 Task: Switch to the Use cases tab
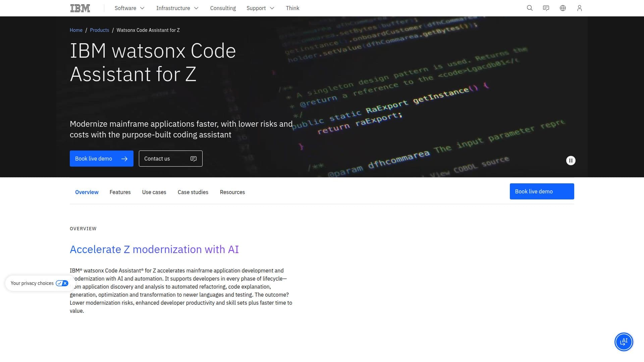[x=154, y=192]
